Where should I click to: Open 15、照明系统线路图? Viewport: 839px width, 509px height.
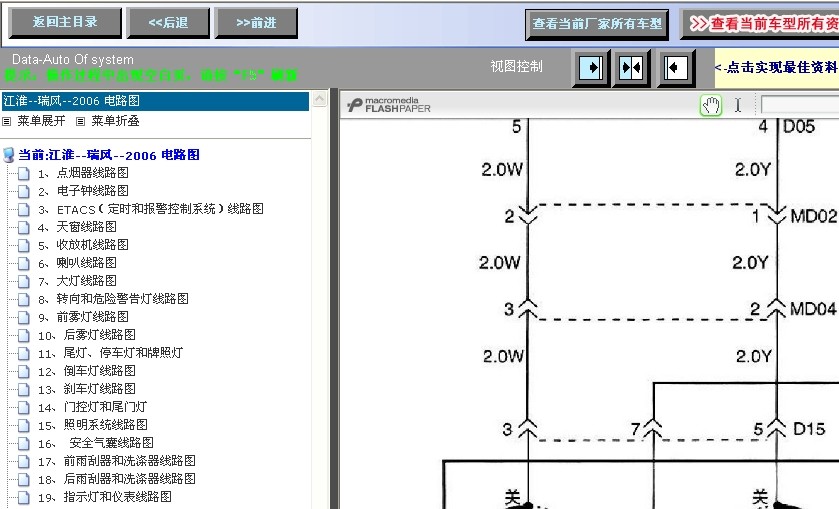coord(93,425)
